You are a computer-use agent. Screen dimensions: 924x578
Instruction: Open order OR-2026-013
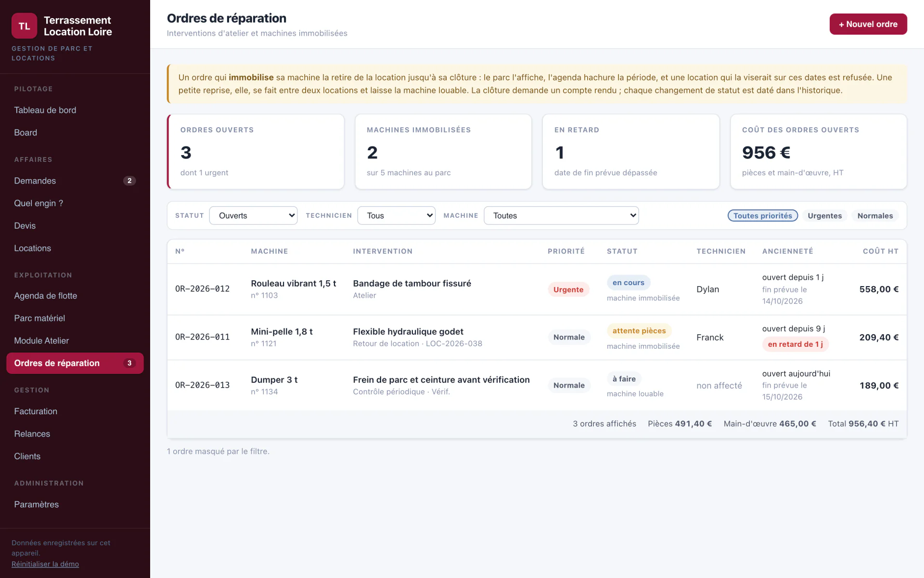(x=537, y=385)
